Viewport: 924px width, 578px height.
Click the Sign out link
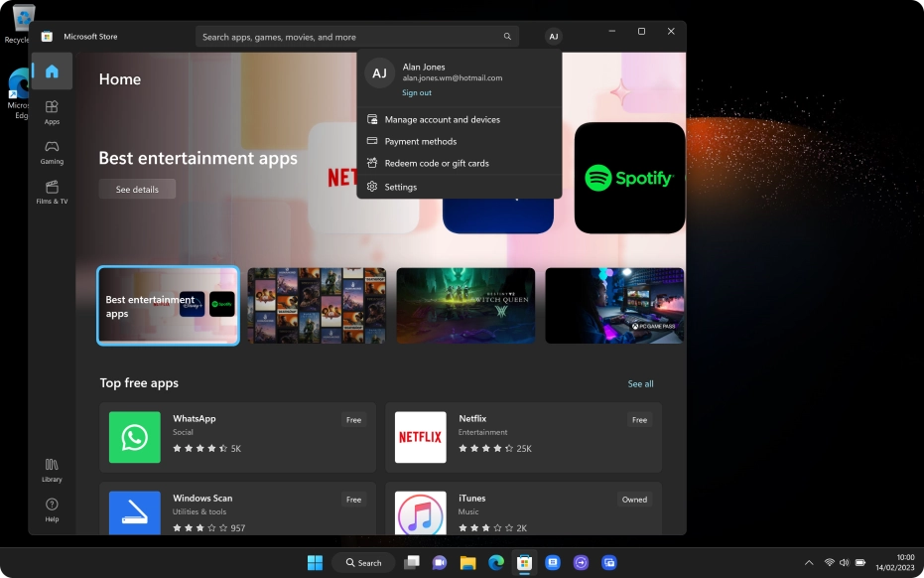(417, 92)
